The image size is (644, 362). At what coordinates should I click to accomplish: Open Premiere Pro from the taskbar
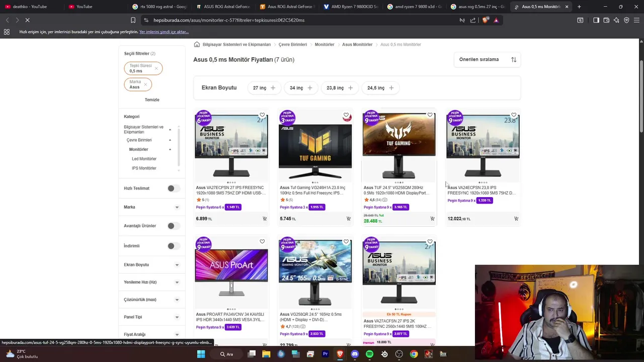[x=325, y=354]
